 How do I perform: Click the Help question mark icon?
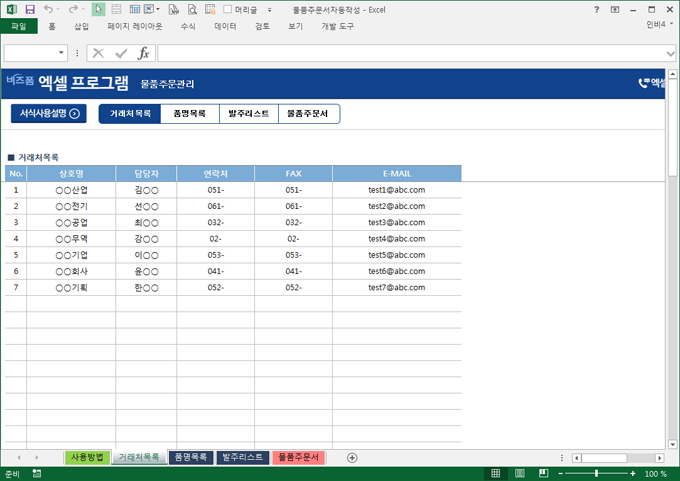[x=597, y=9]
